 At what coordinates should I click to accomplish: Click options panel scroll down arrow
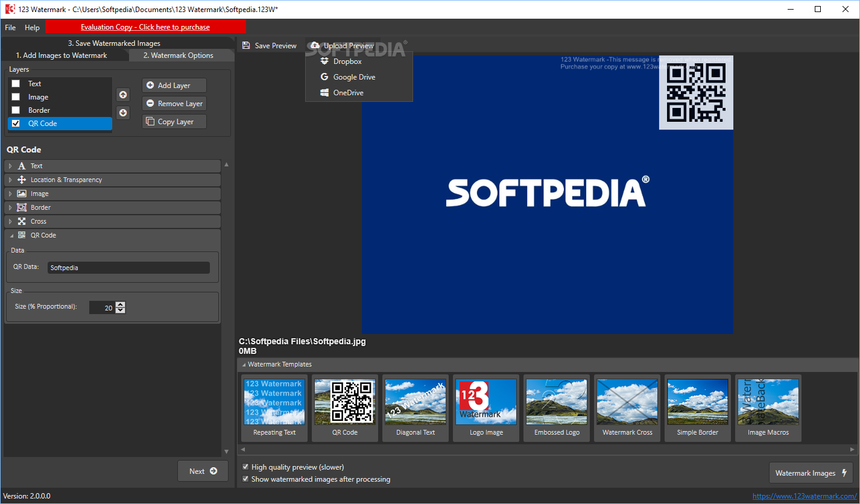click(x=226, y=452)
